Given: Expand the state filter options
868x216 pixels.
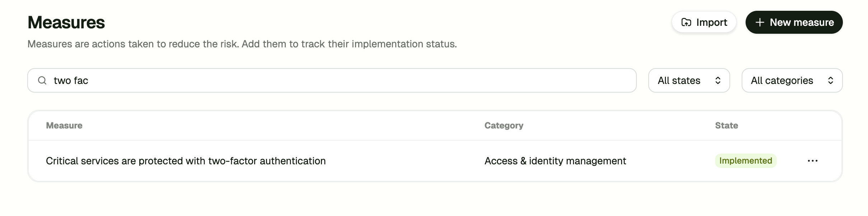Looking at the screenshot, I should coord(689,80).
